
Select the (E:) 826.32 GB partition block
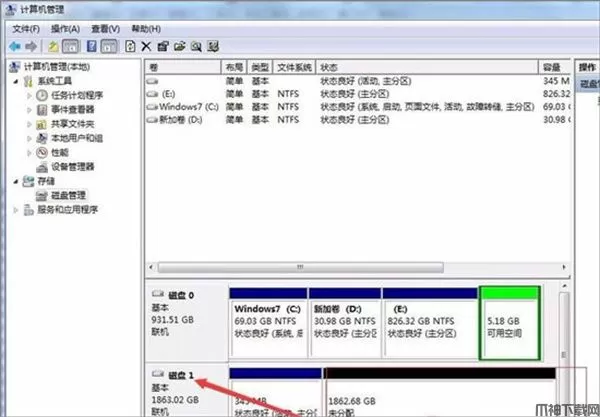pyautogui.click(x=430, y=323)
